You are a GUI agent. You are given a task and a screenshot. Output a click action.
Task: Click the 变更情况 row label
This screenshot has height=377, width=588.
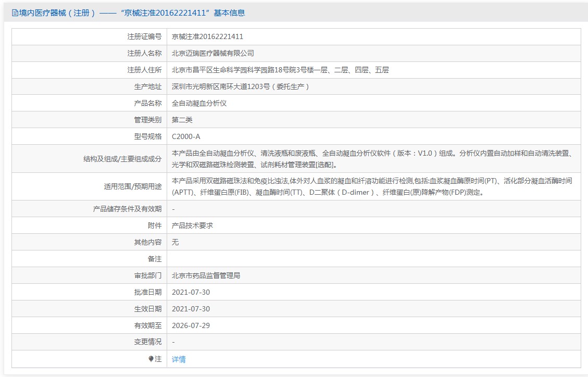[x=147, y=342]
